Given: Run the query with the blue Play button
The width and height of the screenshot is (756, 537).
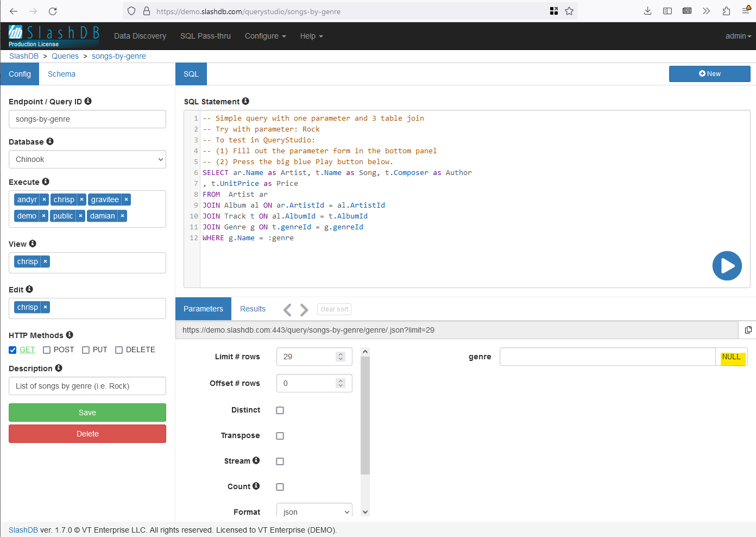Looking at the screenshot, I should tap(727, 266).
